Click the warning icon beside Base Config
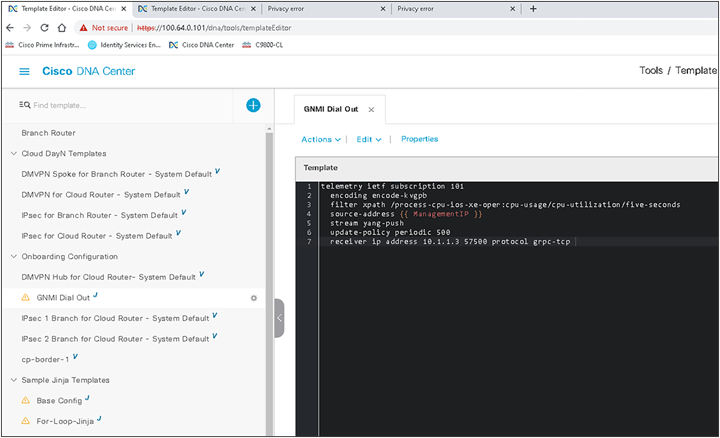The image size is (720, 438). 26,400
